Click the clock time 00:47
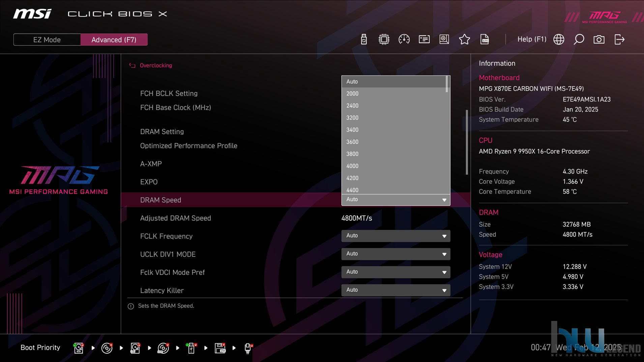Image resolution: width=644 pixels, height=362 pixels. pos(540,348)
